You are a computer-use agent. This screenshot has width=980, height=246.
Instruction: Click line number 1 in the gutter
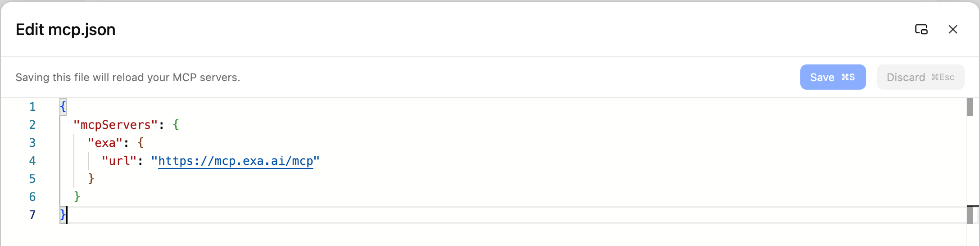32,107
